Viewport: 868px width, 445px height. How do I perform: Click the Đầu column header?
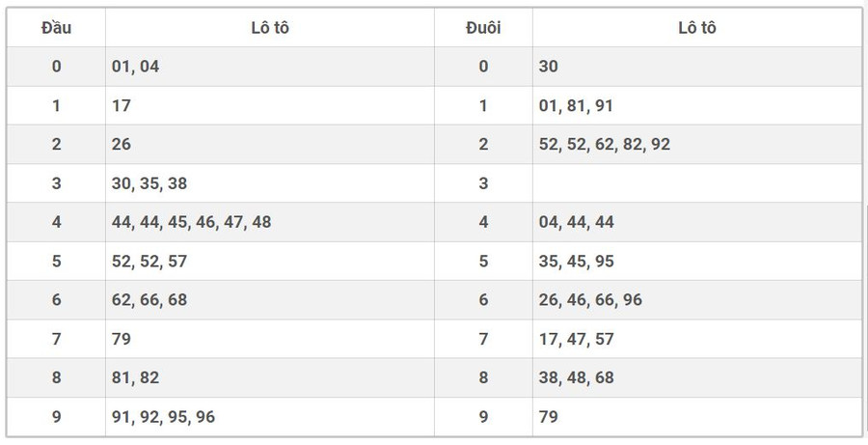pos(56,28)
